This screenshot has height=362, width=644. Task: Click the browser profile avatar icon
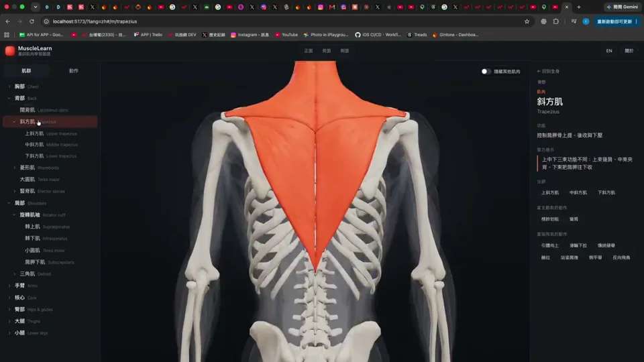[x=586, y=21]
